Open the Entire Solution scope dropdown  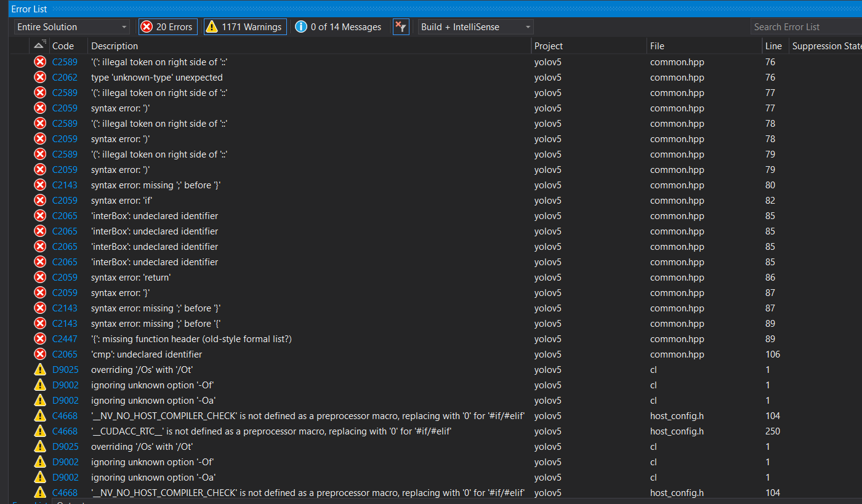pyautogui.click(x=72, y=27)
